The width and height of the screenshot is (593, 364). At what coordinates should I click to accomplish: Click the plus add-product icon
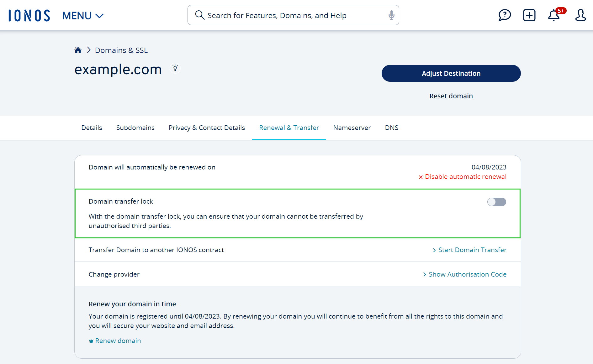pyautogui.click(x=529, y=15)
